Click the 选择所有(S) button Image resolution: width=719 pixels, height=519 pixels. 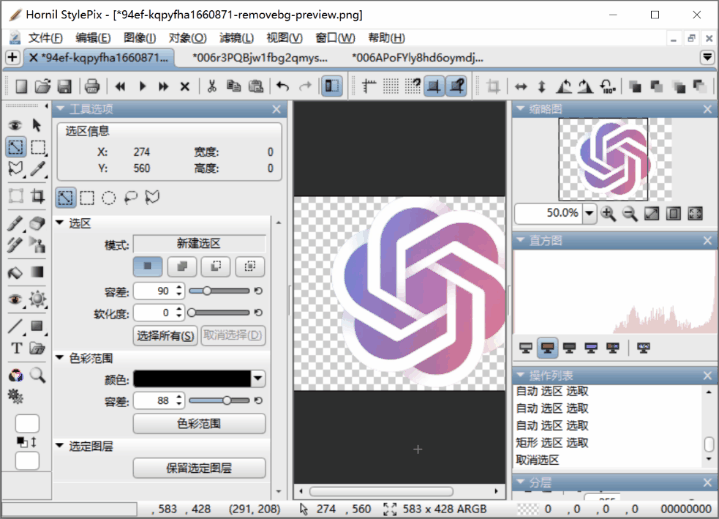[x=165, y=336]
